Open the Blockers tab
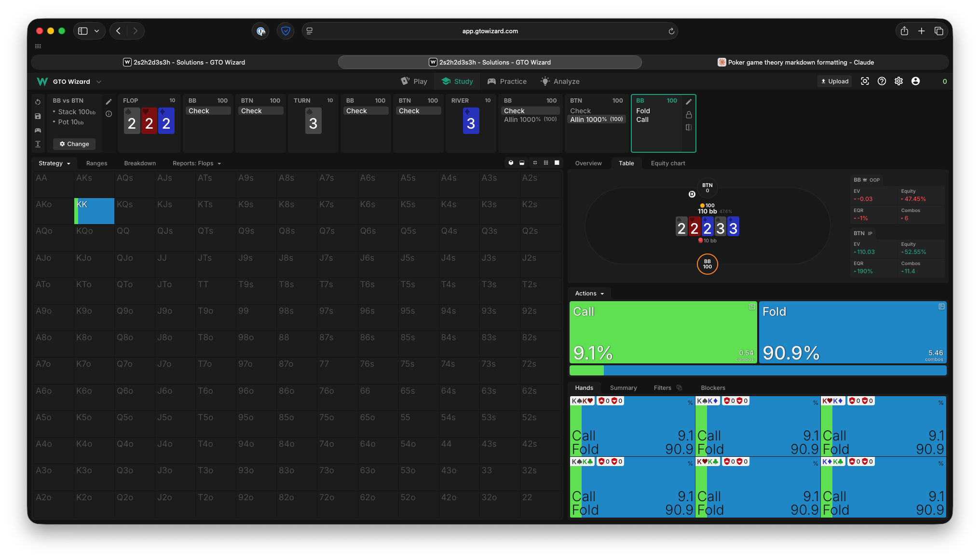The height and width of the screenshot is (560, 980). click(713, 388)
